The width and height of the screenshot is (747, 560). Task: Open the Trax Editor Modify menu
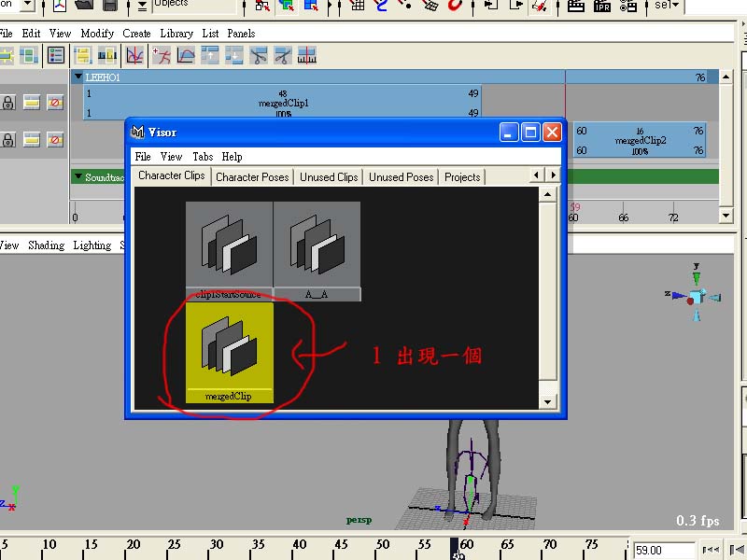(x=97, y=34)
